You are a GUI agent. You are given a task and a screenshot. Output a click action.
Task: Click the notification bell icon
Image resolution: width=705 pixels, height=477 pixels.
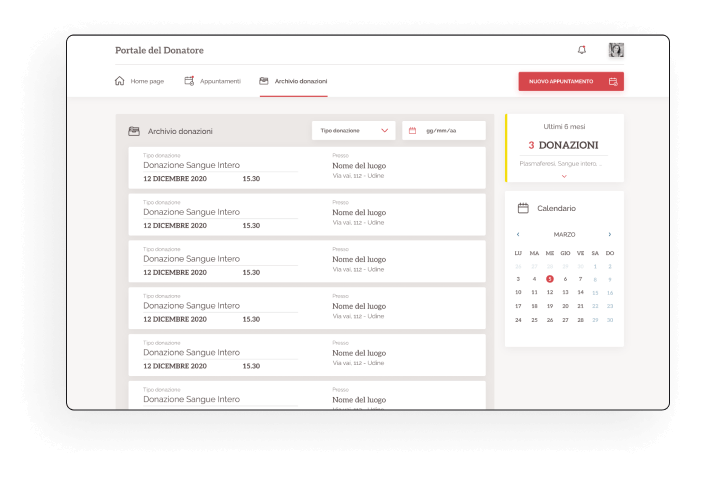[582, 50]
